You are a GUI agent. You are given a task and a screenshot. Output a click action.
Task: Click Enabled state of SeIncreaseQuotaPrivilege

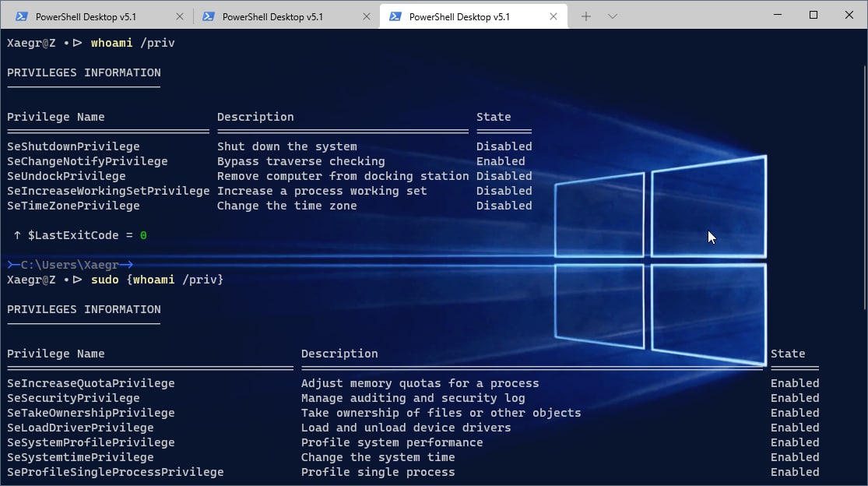[795, 384]
